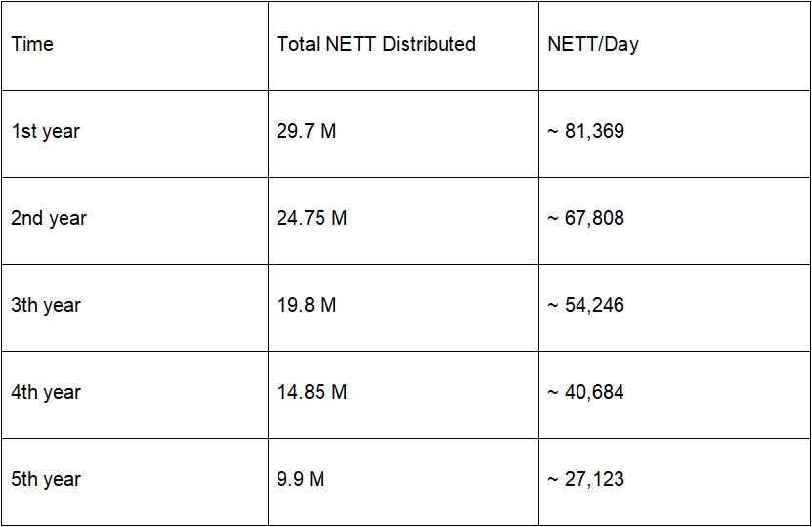
Task: Select the ~ 81,369 NETT/Day cell
Action: 586,131
